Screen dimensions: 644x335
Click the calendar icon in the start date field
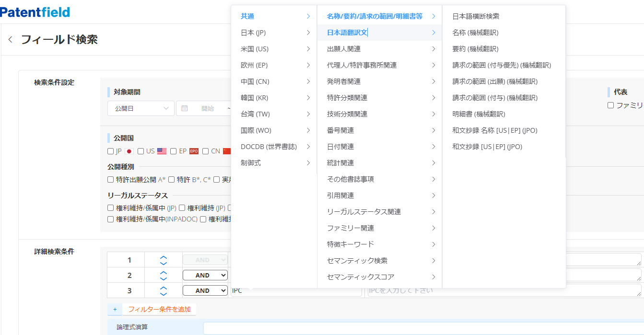[185, 109]
